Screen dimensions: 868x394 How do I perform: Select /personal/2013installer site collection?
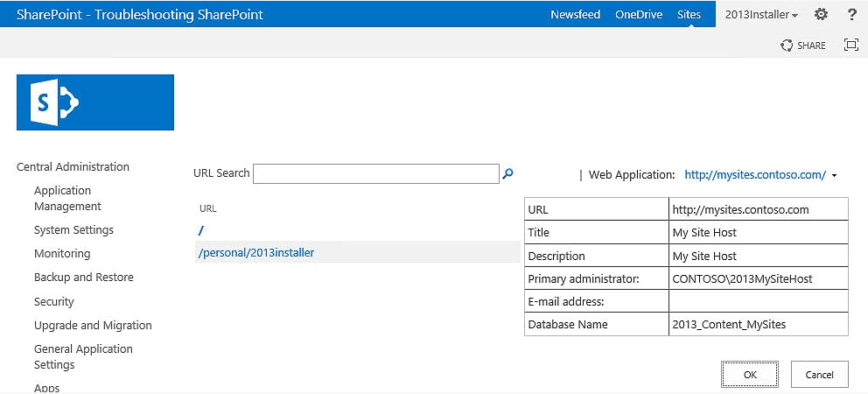point(256,253)
